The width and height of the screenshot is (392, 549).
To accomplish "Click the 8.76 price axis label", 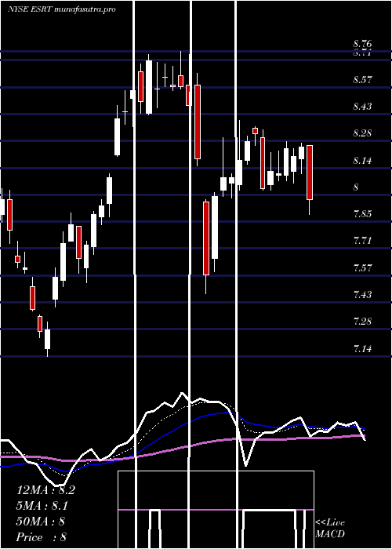I will (362, 44).
